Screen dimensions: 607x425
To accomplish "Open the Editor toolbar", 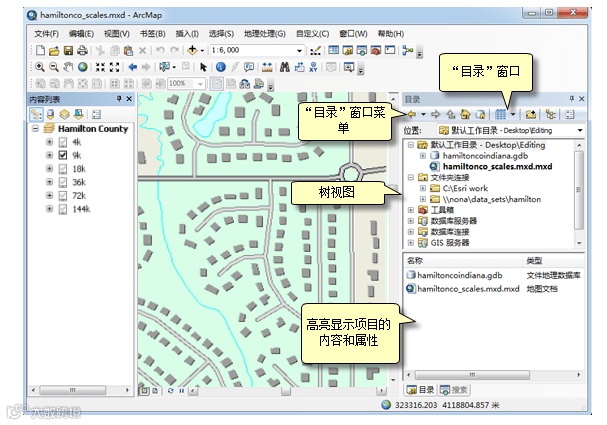I will (316, 50).
